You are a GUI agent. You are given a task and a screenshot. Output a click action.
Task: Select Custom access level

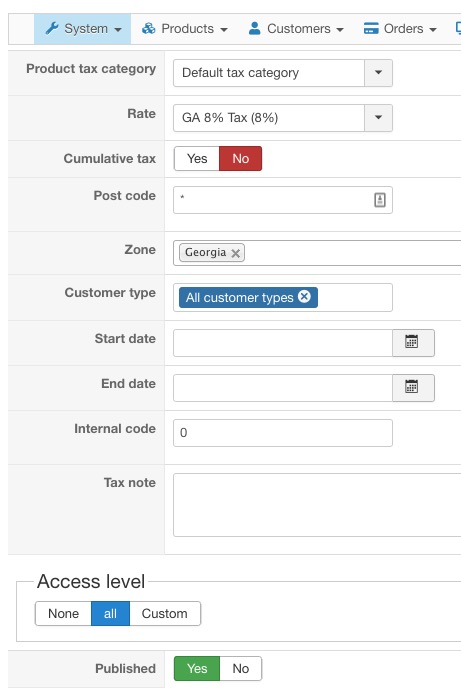tap(165, 613)
